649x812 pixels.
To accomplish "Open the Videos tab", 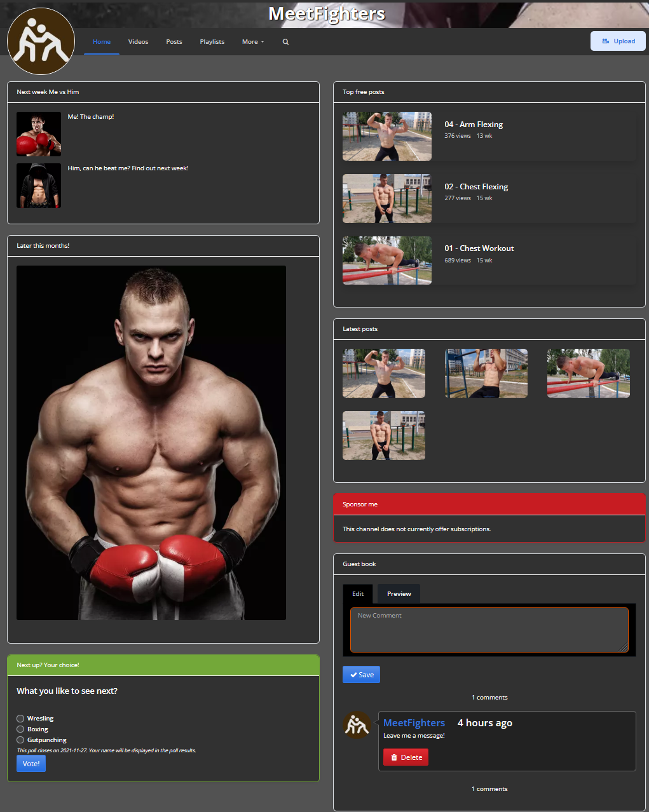I will 138,42.
